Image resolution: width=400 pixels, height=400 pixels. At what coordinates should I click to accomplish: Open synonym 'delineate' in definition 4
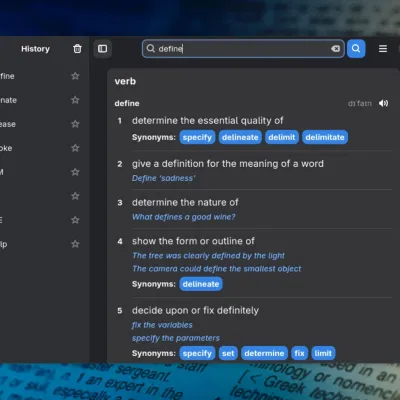tap(201, 284)
